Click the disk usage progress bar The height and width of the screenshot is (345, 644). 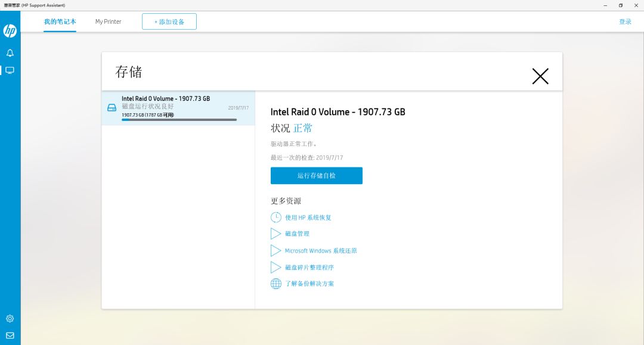point(179,120)
